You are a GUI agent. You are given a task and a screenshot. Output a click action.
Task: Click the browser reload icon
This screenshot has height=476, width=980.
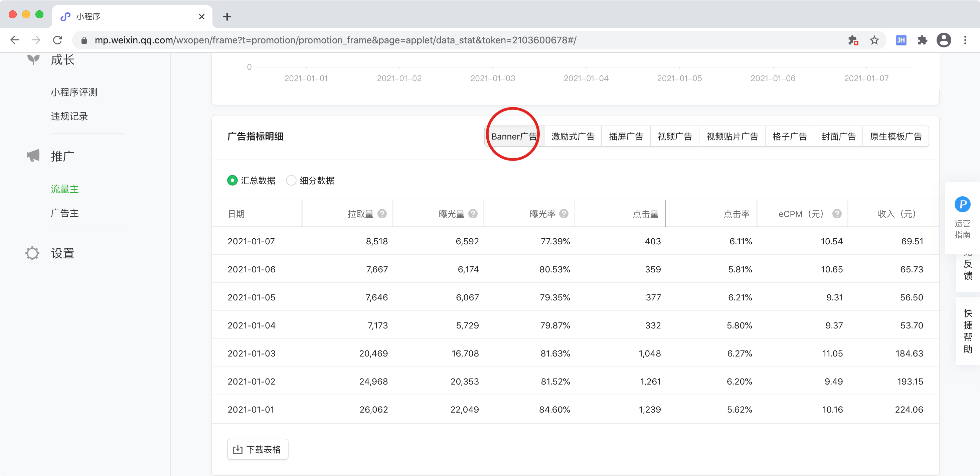pos(57,40)
